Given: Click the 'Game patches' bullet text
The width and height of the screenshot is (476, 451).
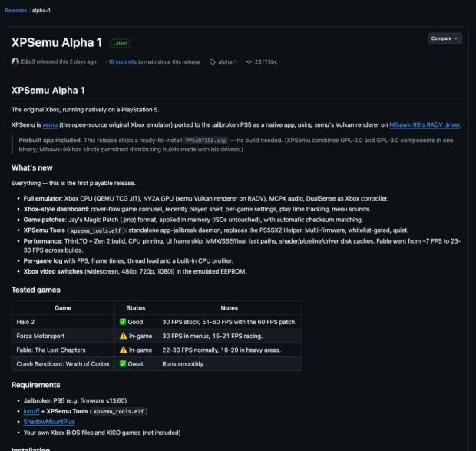Looking at the screenshot, I should tap(193, 220).
